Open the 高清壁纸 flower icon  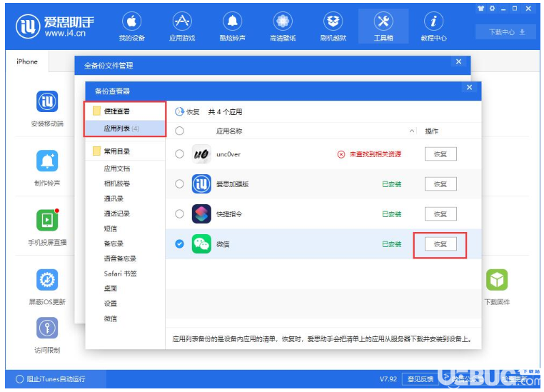(283, 21)
